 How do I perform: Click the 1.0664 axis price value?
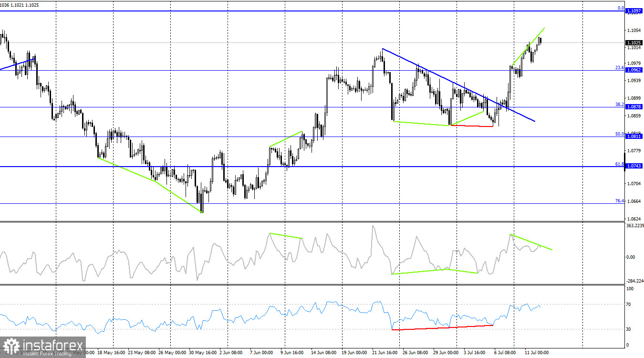pos(634,201)
